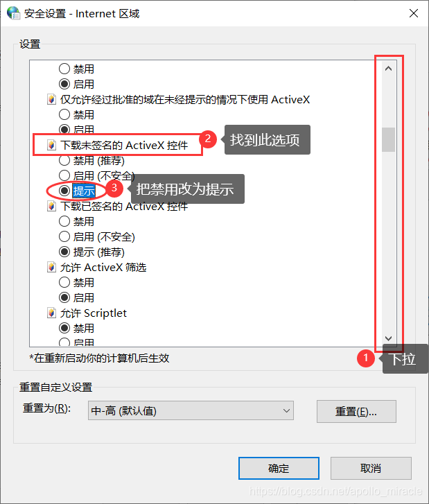
Task: Click the shield icon beside 下载未签名的 ActiveX 控件
Action: pos(51,146)
